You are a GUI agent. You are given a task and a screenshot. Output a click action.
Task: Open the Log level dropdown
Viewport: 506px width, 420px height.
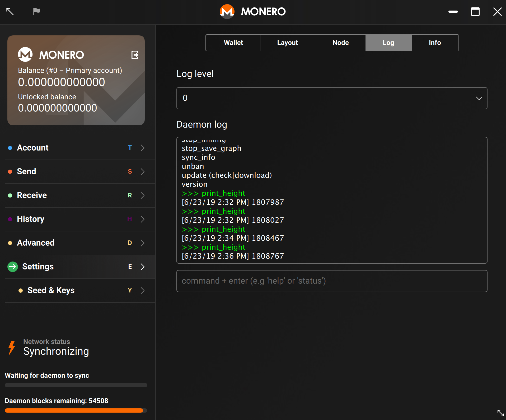coord(332,98)
